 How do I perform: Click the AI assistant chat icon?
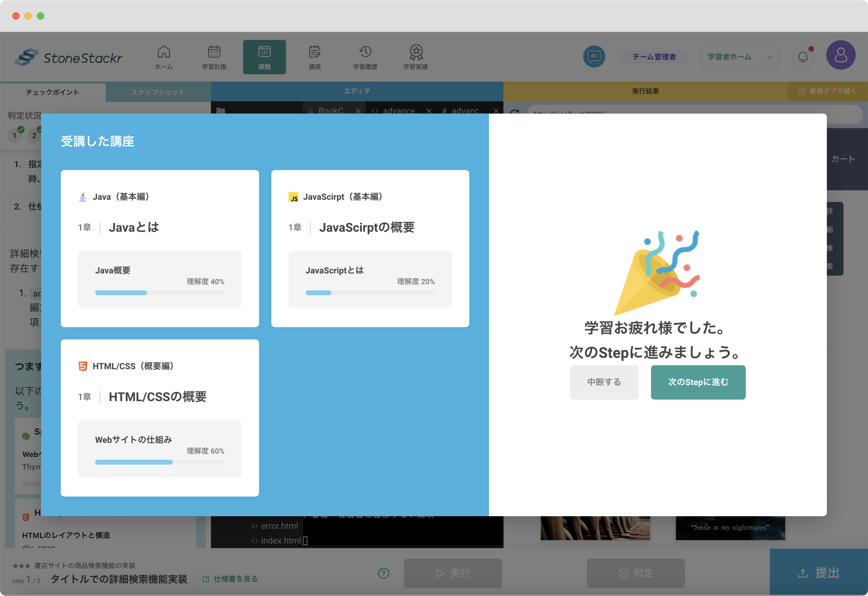pyautogui.click(x=594, y=57)
